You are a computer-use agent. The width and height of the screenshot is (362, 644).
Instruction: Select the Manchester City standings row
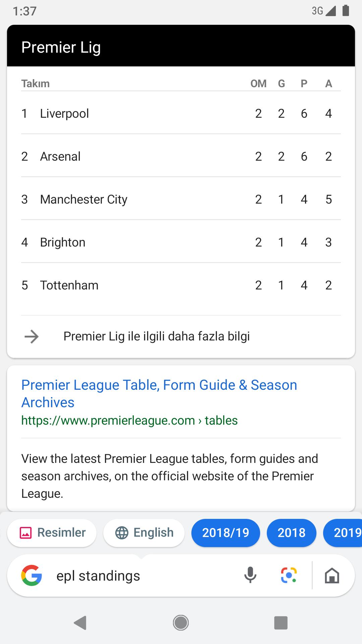(181, 199)
